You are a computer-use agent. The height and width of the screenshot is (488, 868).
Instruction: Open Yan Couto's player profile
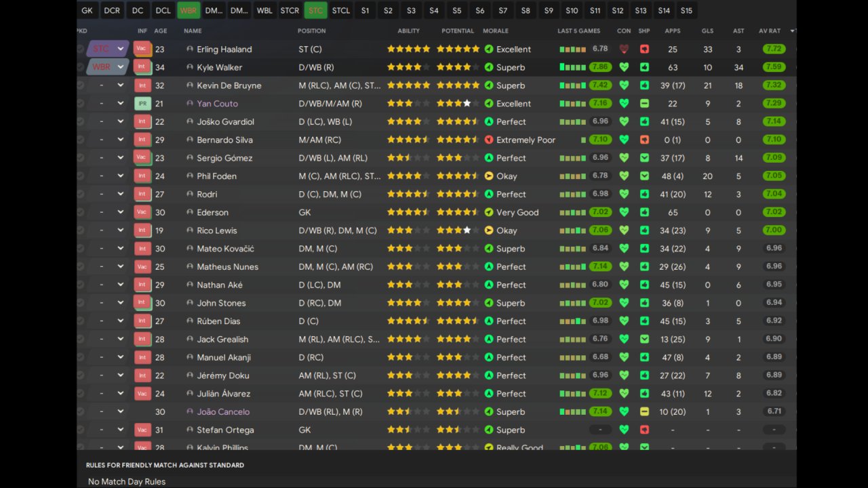click(218, 104)
